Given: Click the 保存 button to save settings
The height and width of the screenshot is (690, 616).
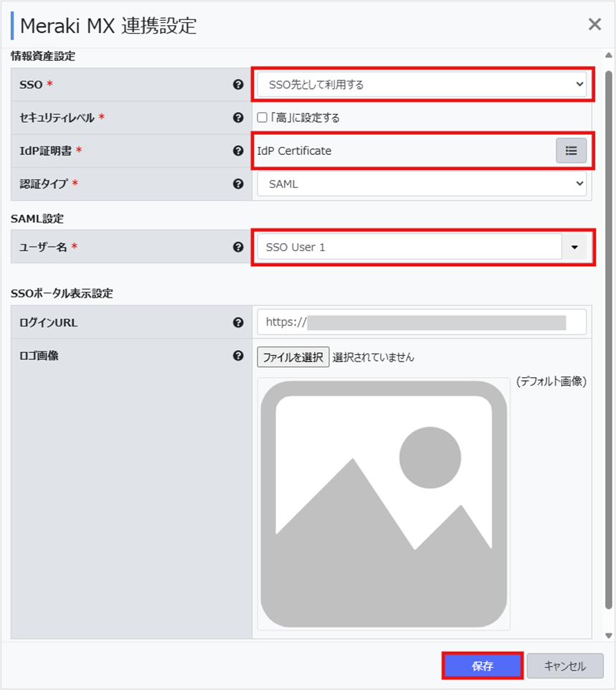Looking at the screenshot, I should pyautogui.click(x=482, y=666).
